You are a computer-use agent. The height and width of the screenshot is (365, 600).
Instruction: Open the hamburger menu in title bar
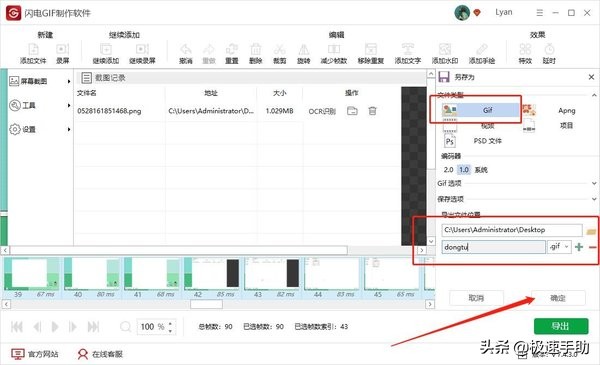540,13
